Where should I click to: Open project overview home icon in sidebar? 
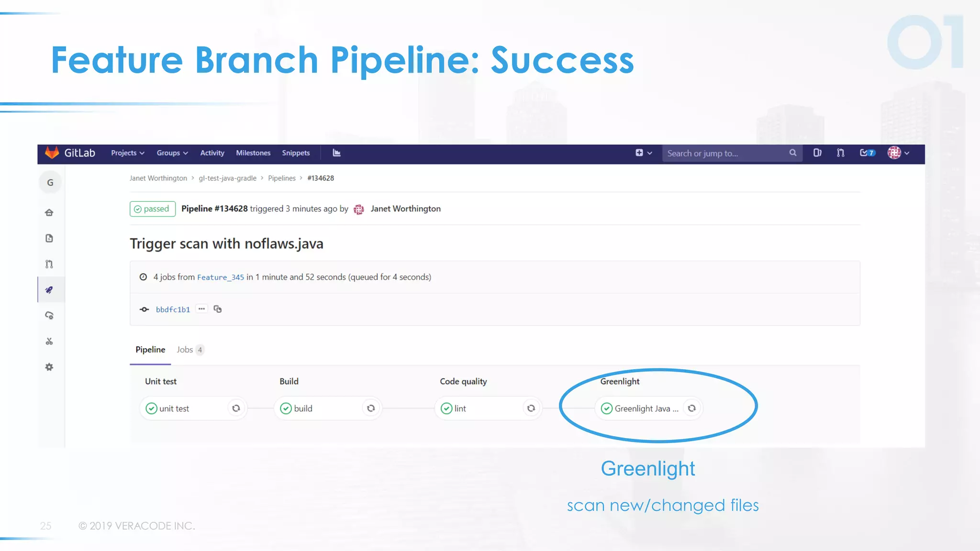tap(49, 212)
